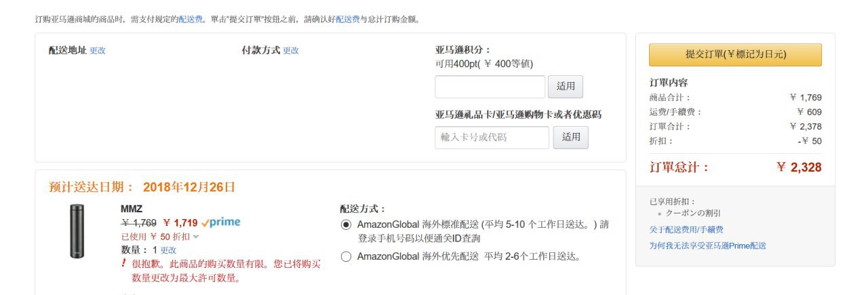This screenshot has height=295, width=868.
Task: Click the red exclamation warning icon
Action: 124,263
